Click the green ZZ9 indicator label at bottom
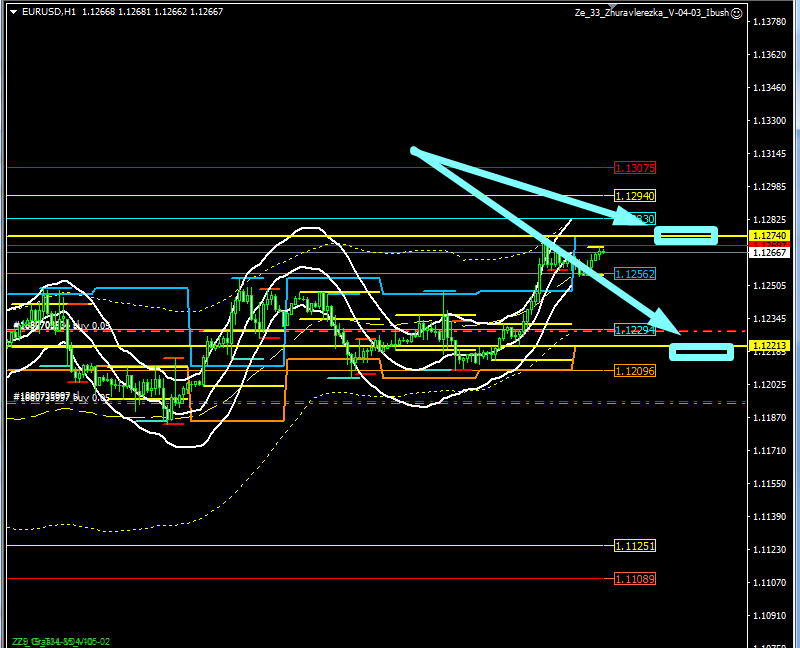The width and height of the screenshot is (800, 648). pos(61,641)
